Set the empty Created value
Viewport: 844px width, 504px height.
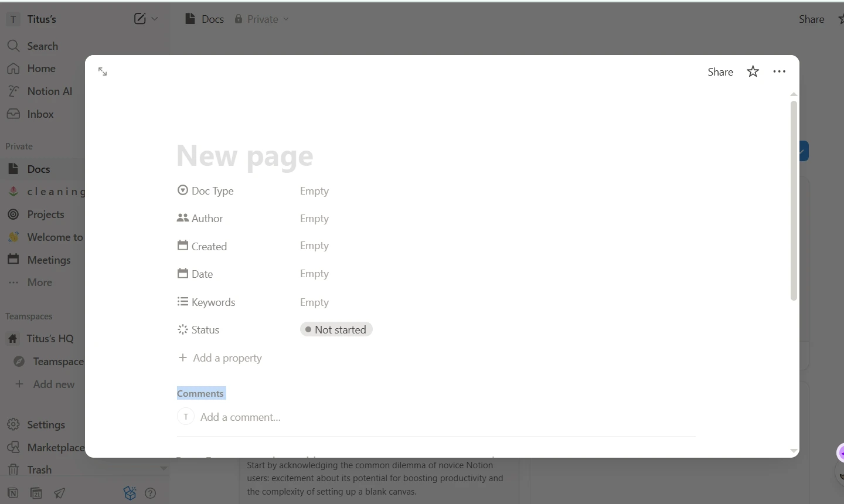(314, 246)
